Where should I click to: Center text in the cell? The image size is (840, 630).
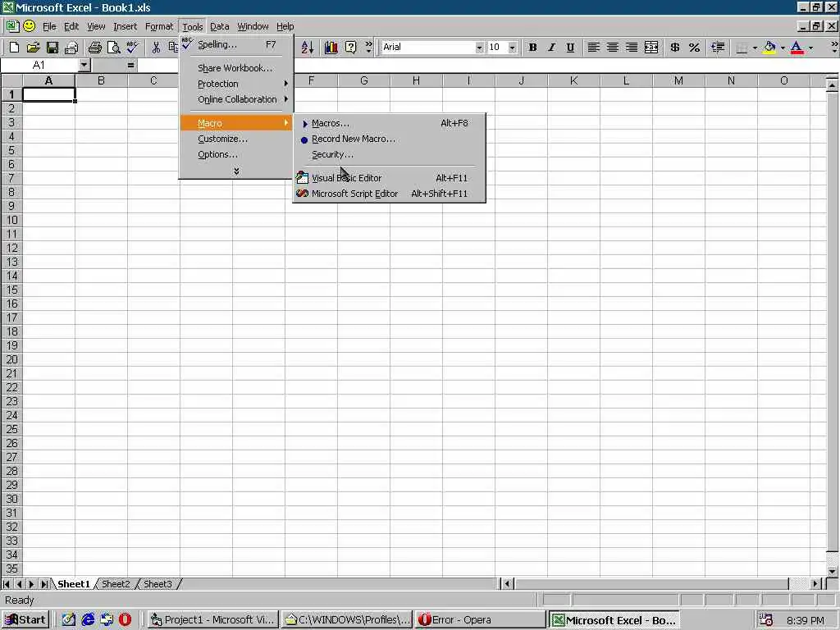click(612, 48)
